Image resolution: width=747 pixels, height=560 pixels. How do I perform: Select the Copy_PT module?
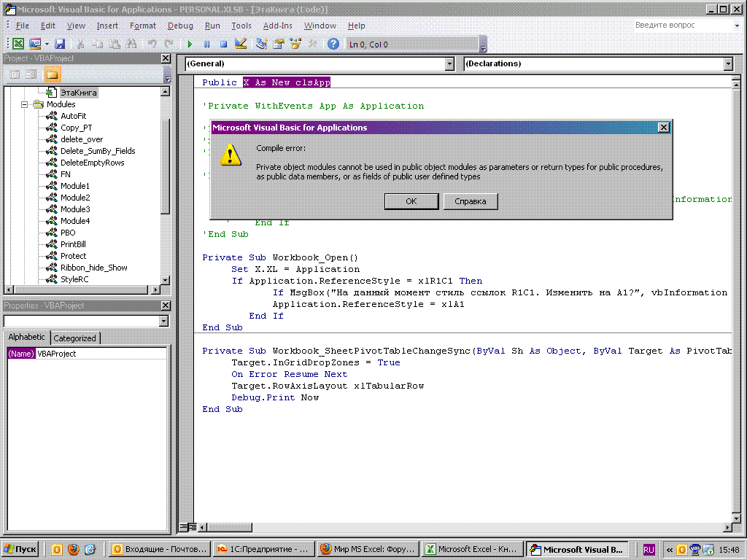click(76, 128)
